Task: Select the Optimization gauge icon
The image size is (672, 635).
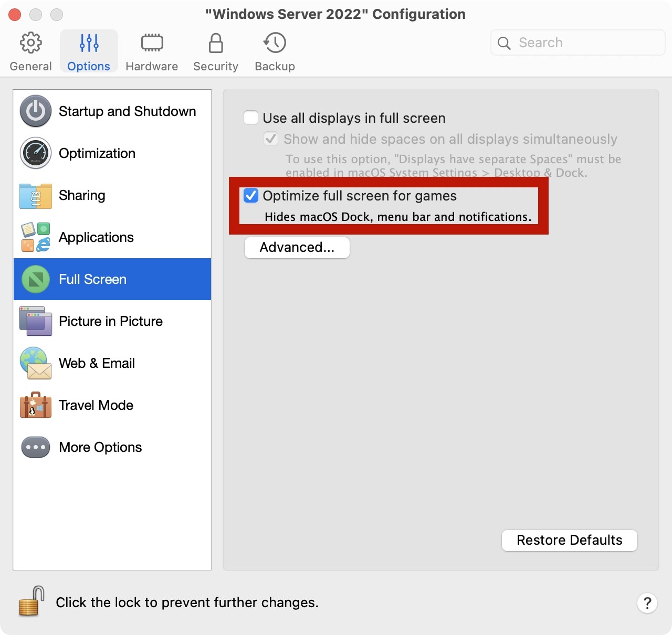Action: (x=36, y=153)
